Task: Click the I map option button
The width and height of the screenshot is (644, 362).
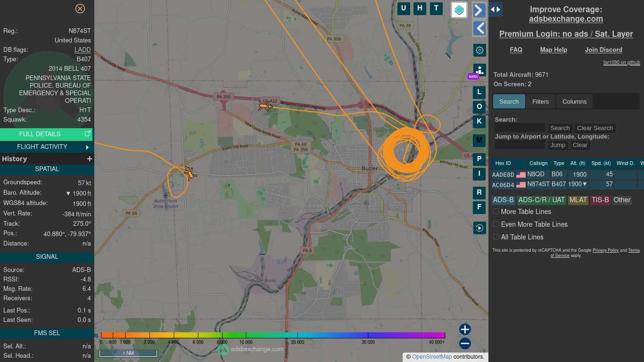Action: [x=479, y=174]
